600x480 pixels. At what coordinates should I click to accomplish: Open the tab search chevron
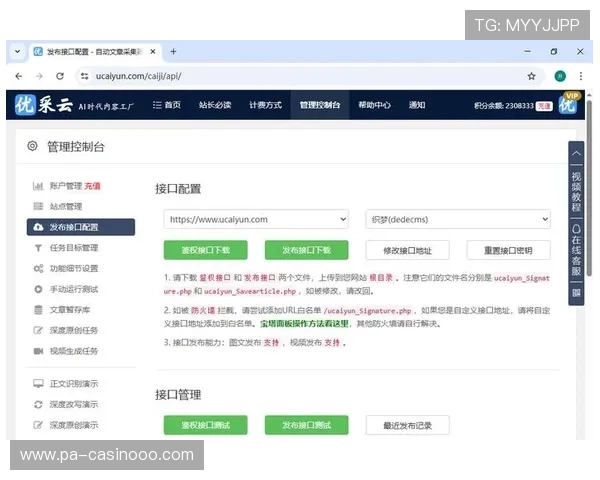point(18,51)
